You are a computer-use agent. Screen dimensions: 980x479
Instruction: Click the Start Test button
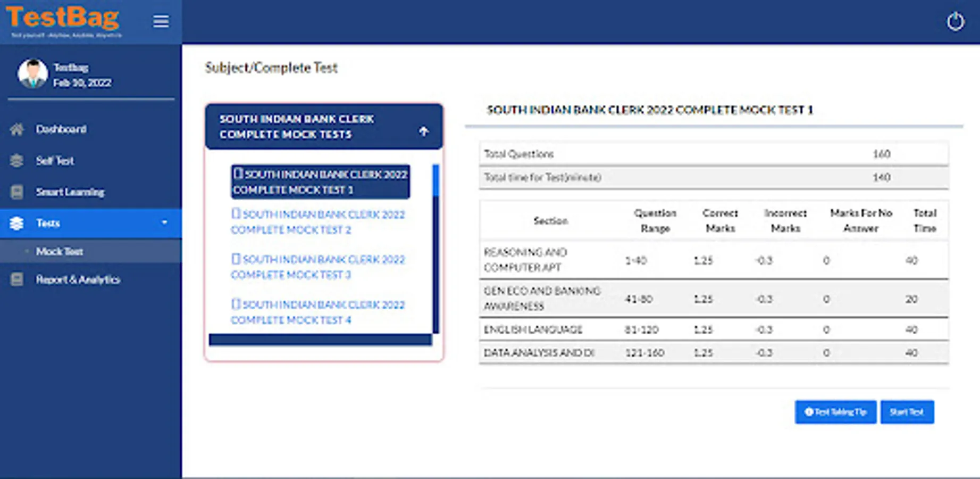(907, 412)
